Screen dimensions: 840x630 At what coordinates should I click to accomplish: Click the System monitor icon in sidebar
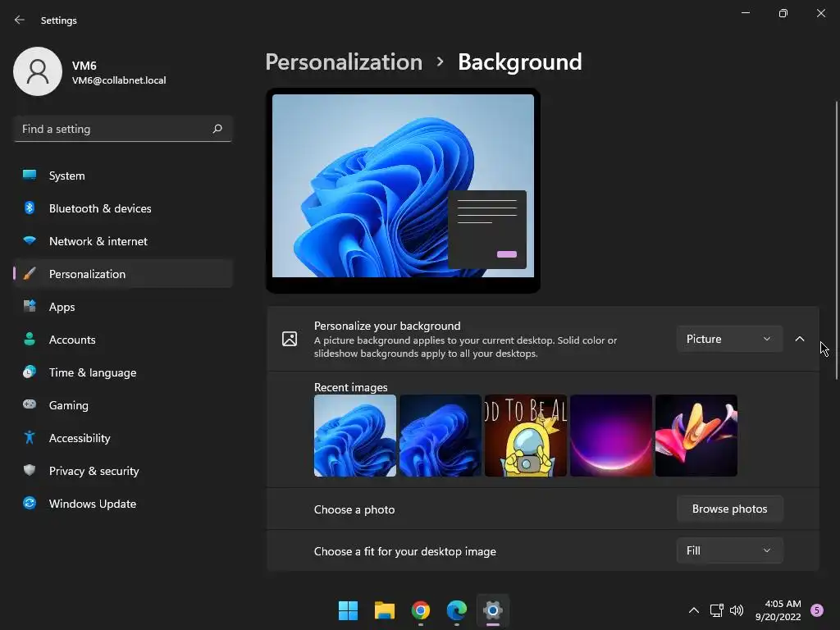point(30,176)
